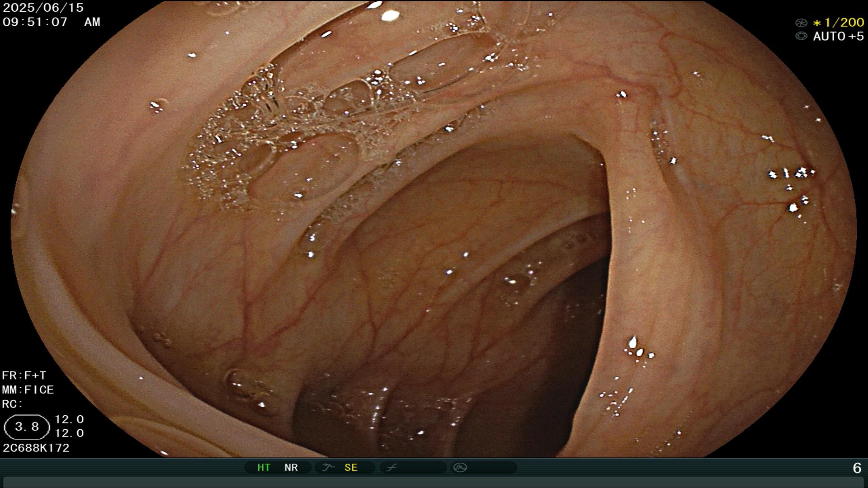This screenshot has width=868, height=488.
Task: Click the iris aperture icon beside AUTO +5
Action: 801,36
